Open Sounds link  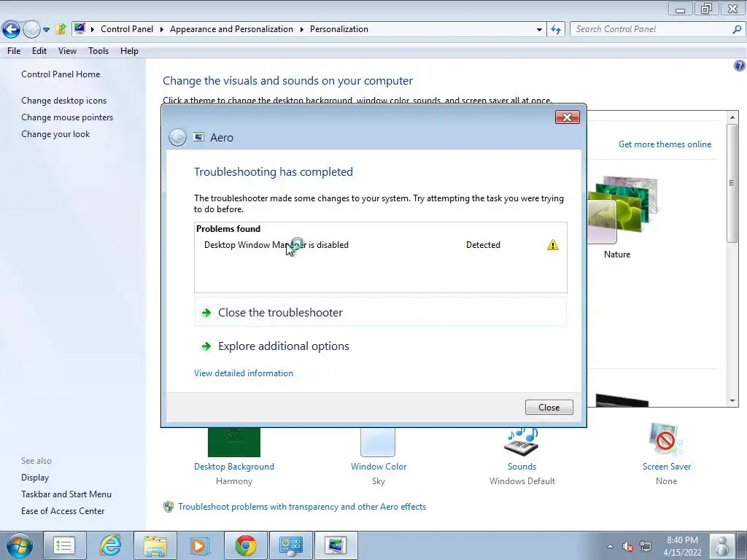(x=522, y=467)
